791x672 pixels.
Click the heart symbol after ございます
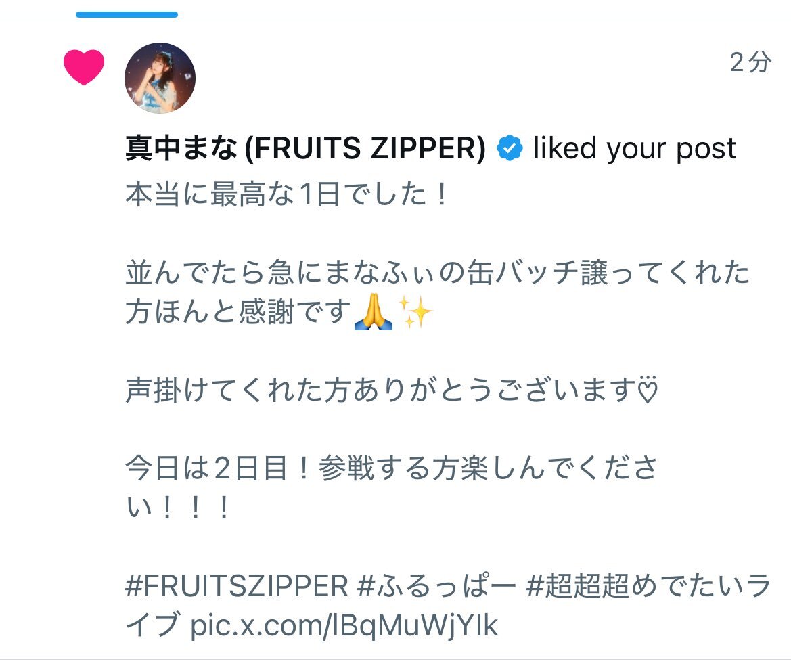[x=648, y=390]
